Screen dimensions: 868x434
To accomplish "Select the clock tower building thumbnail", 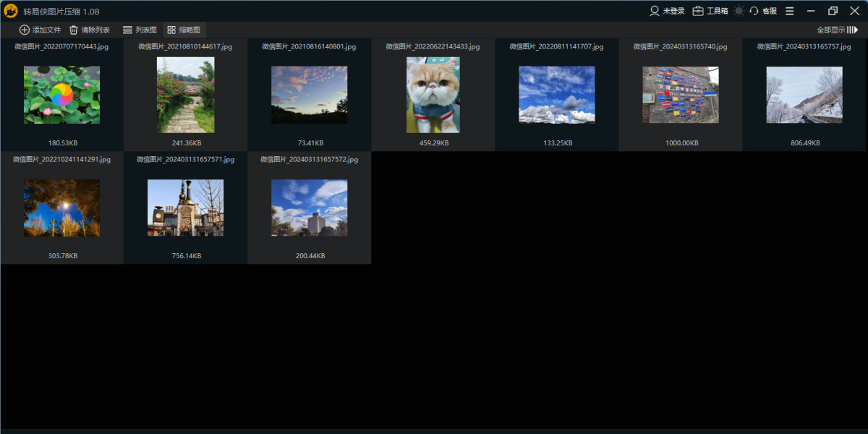I will click(185, 208).
